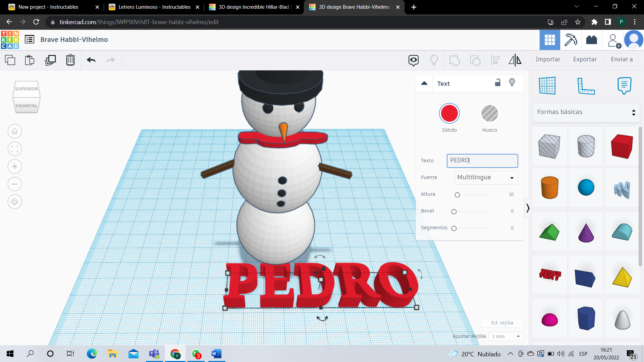644x362 pixels.
Task: Open the Notes tool icon
Action: (x=624, y=86)
